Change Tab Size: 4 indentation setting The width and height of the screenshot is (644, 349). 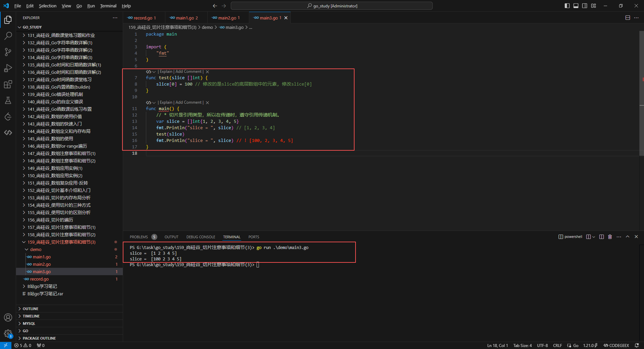(522, 345)
